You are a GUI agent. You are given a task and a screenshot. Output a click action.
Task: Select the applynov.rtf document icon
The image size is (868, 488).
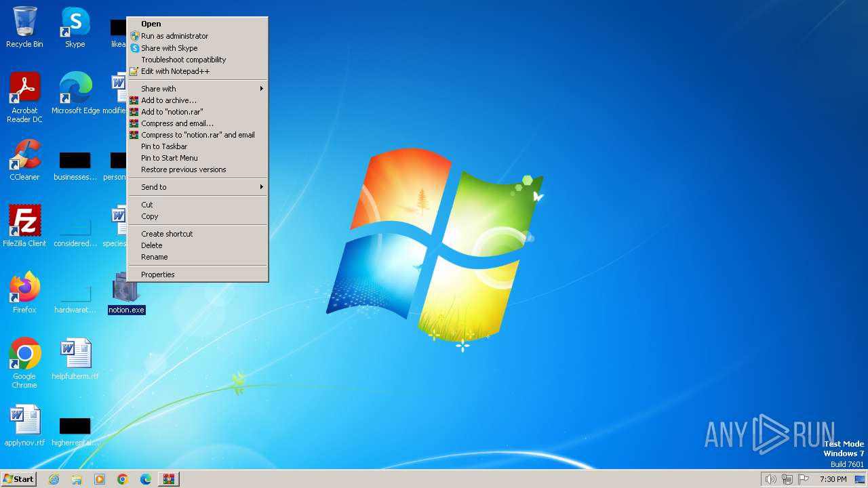(x=24, y=426)
